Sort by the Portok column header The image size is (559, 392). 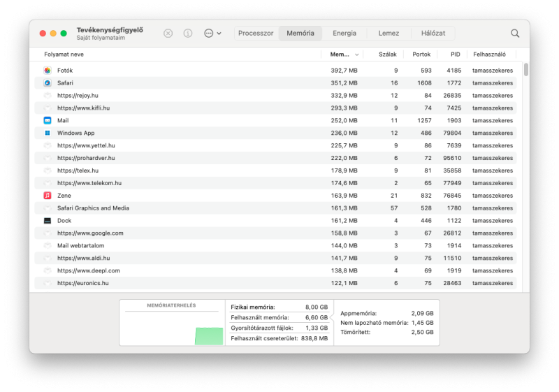click(421, 55)
